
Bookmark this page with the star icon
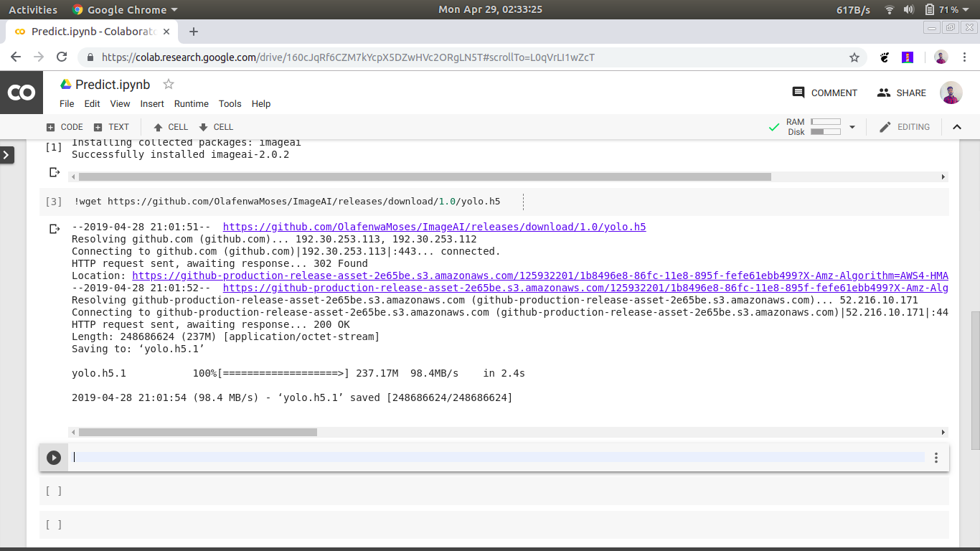pyautogui.click(x=854, y=57)
